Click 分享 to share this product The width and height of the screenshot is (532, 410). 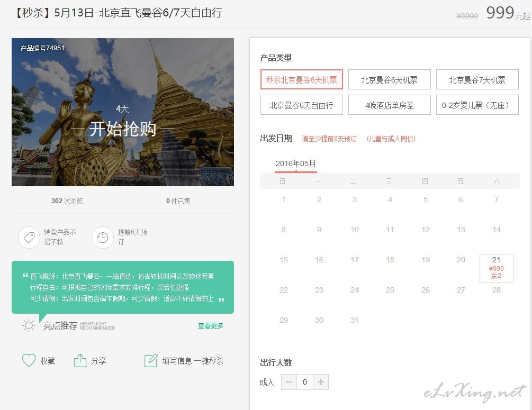click(x=99, y=361)
